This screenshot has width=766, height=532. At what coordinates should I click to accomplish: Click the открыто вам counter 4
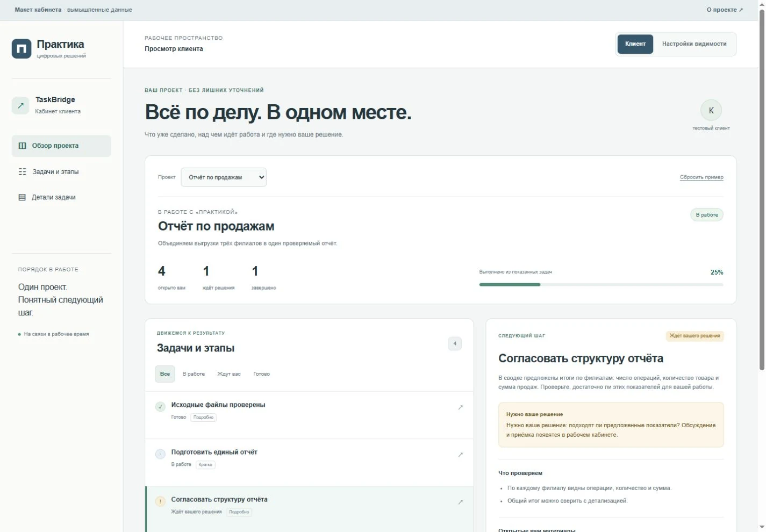click(171, 277)
